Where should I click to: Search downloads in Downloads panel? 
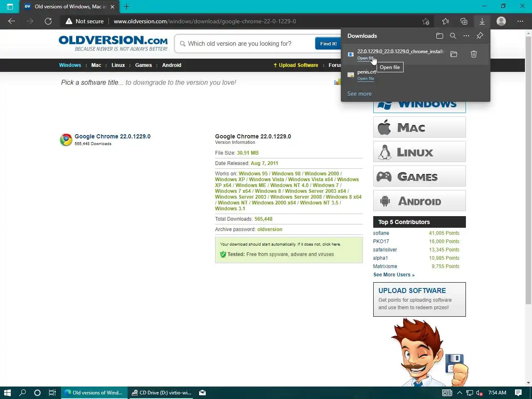(x=453, y=36)
